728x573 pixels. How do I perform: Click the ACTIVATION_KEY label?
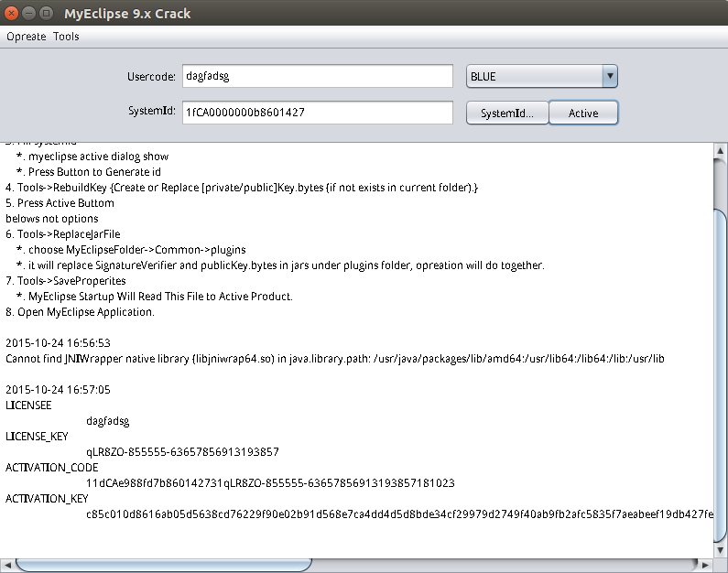click(47, 498)
